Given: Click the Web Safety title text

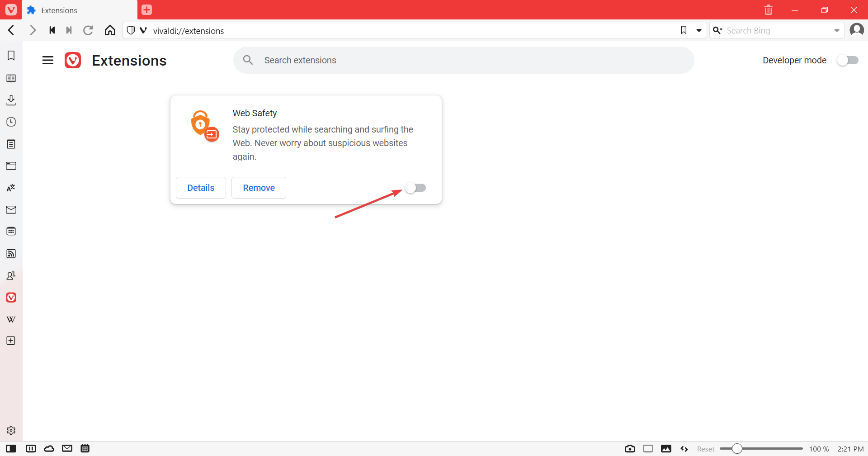Looking at the screenshot, I should coord(255,113).
